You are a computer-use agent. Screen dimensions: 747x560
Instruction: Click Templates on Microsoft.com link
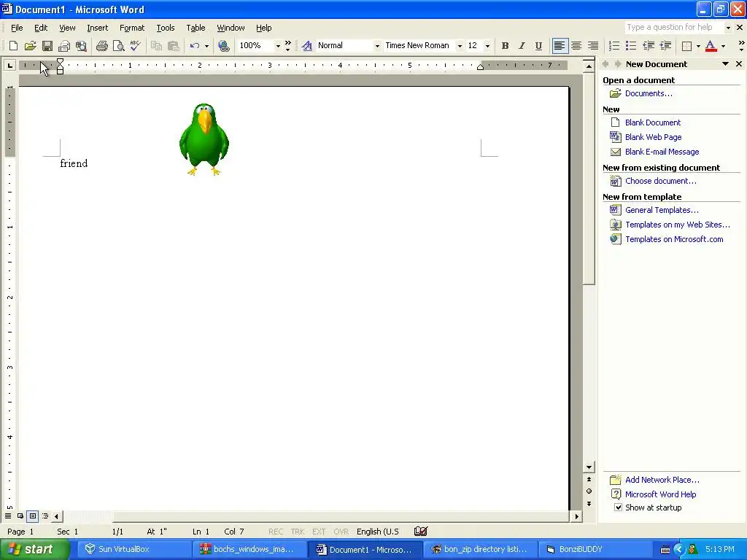point(674,239)
